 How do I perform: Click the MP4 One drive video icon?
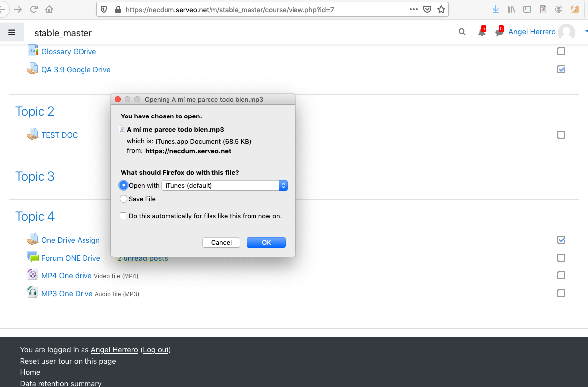click(x=33, y=274)
